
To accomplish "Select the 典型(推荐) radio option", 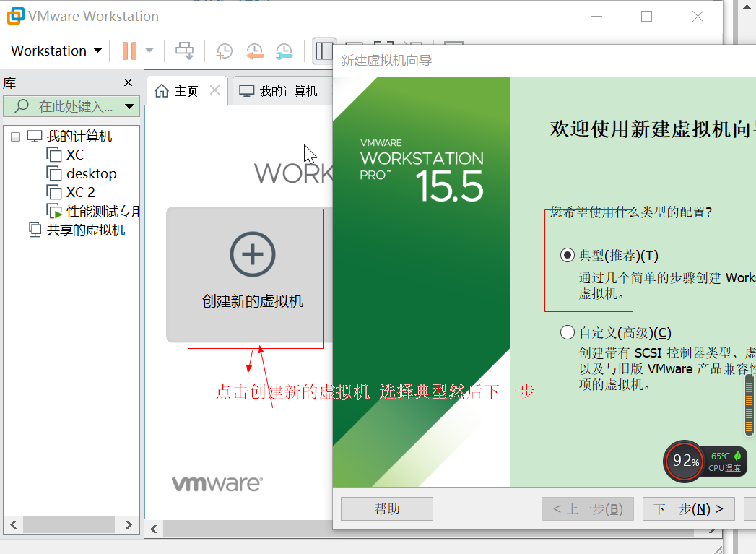I will point(567,255).
